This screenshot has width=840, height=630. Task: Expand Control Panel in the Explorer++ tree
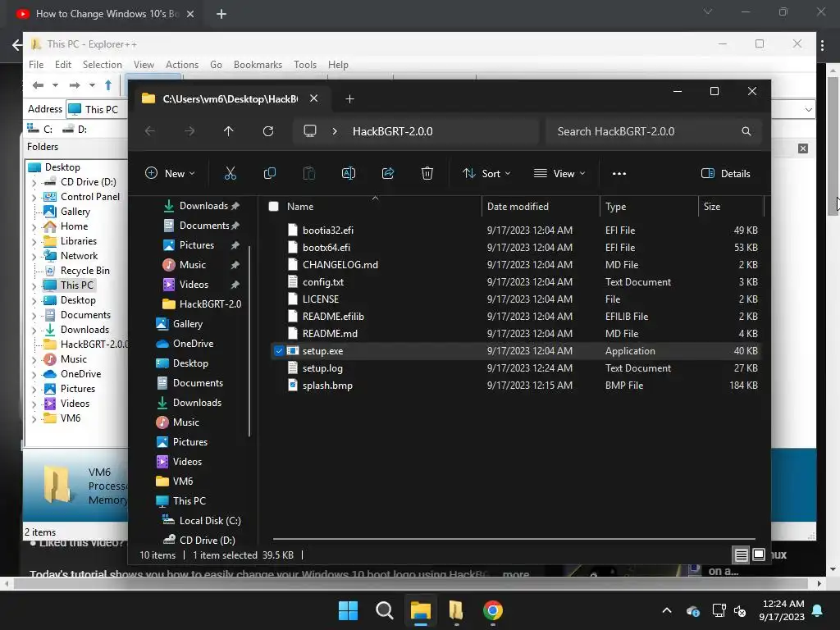[x=34, y=197]
